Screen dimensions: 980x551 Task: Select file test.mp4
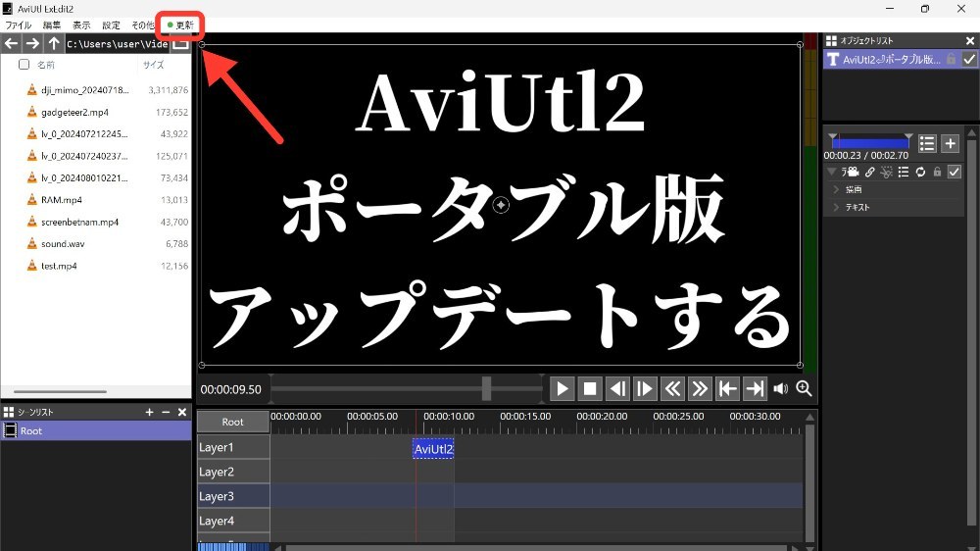(59, 266)
